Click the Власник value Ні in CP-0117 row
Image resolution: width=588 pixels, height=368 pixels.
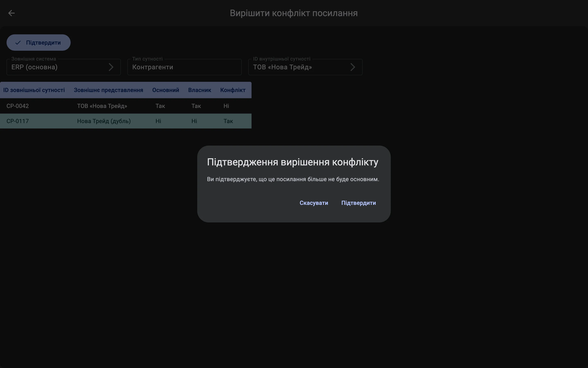194,121
